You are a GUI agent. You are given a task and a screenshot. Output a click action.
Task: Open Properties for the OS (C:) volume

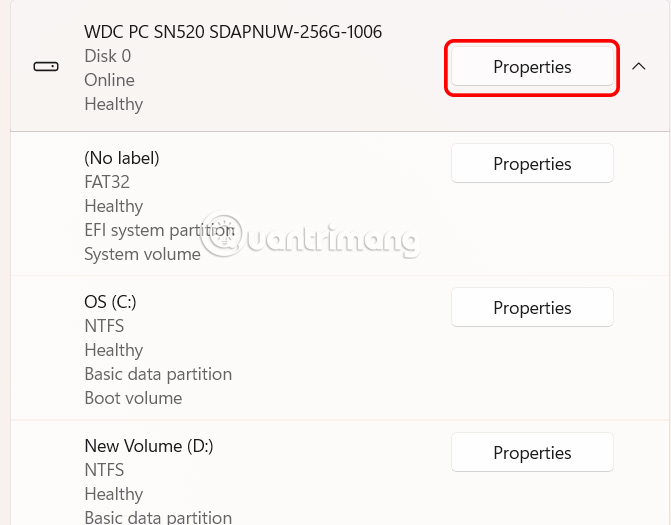pyautogui.click(x=532, y=308)
